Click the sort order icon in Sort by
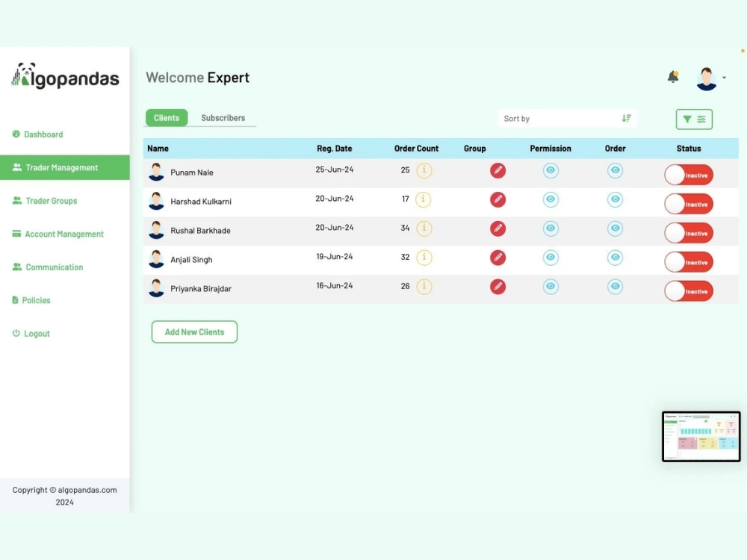Image resolution: width=747 pixels, height=560 pixels. (627, 118)
